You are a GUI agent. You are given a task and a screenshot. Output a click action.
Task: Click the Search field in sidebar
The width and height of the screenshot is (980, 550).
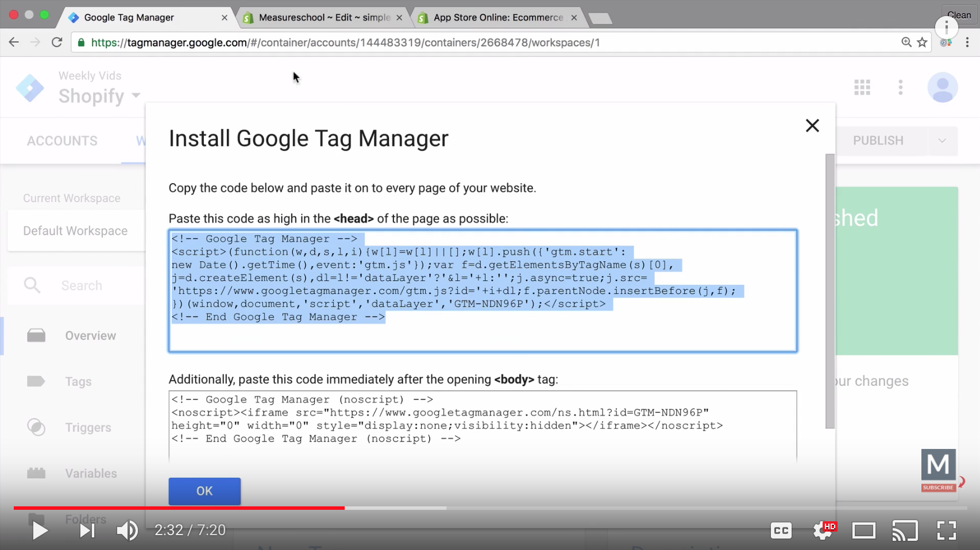(82, 285)
